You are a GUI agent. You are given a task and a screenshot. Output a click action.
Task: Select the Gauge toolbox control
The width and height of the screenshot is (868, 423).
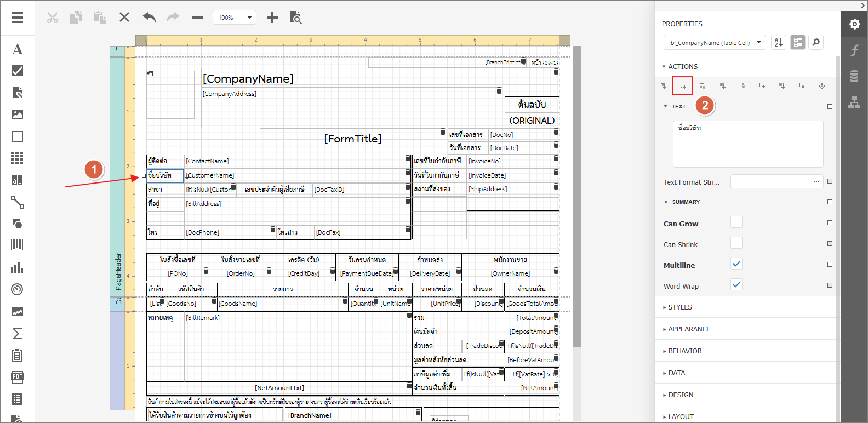tap(18, 290)
